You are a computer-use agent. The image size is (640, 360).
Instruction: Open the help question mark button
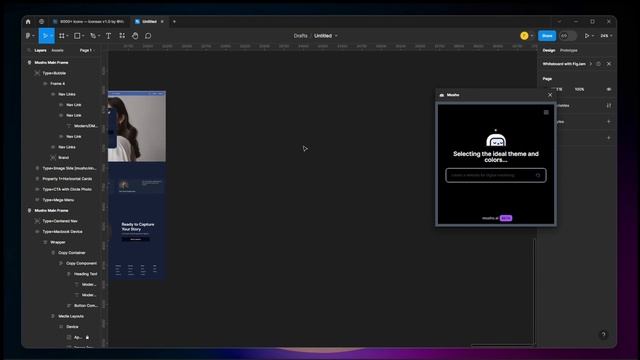[x=603, y=335]
